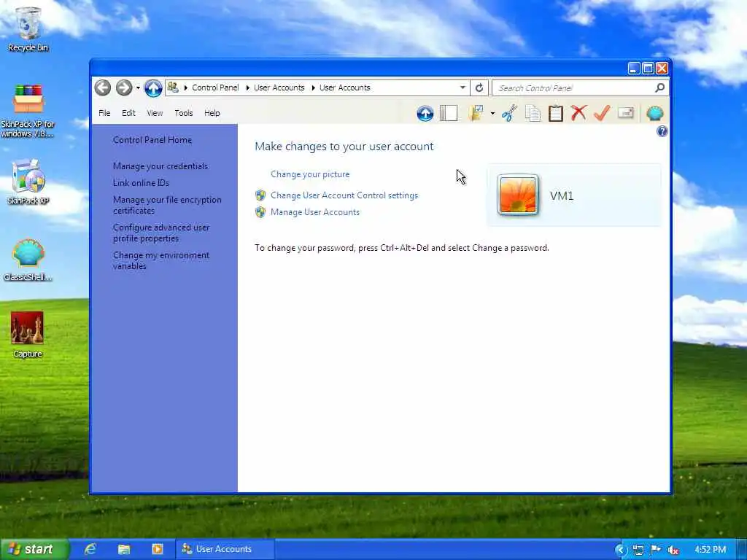Toggle the navigation pane toolbar icon

(x=449, y=113)
